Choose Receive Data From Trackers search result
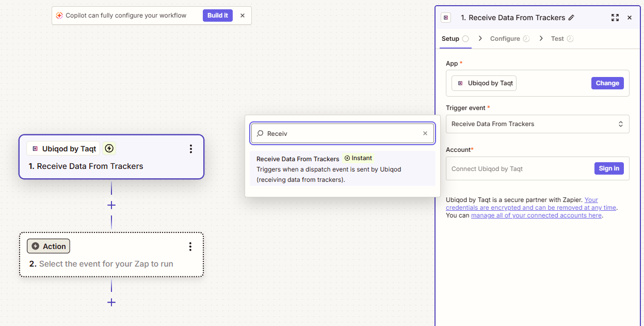 (x=343, y=168)
